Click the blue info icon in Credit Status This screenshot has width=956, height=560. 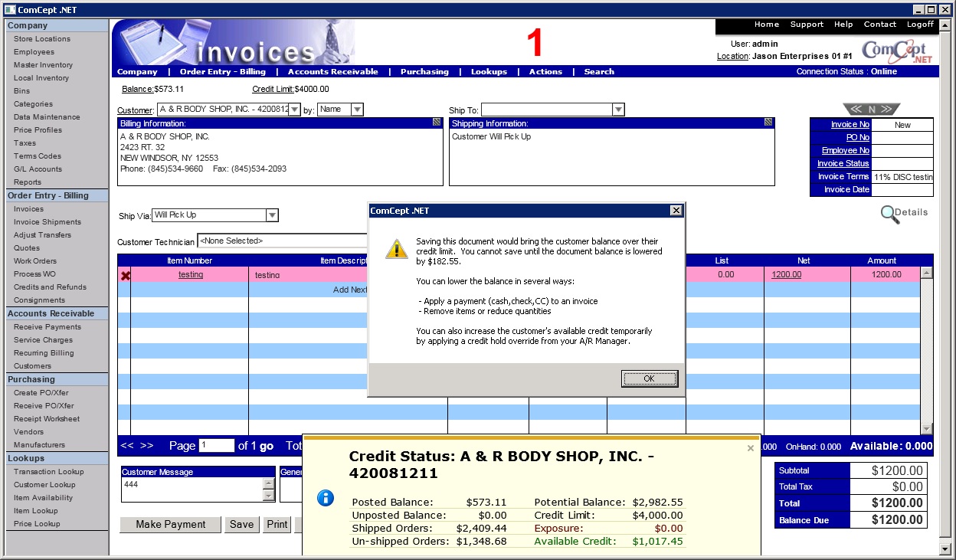click(326, 499)
